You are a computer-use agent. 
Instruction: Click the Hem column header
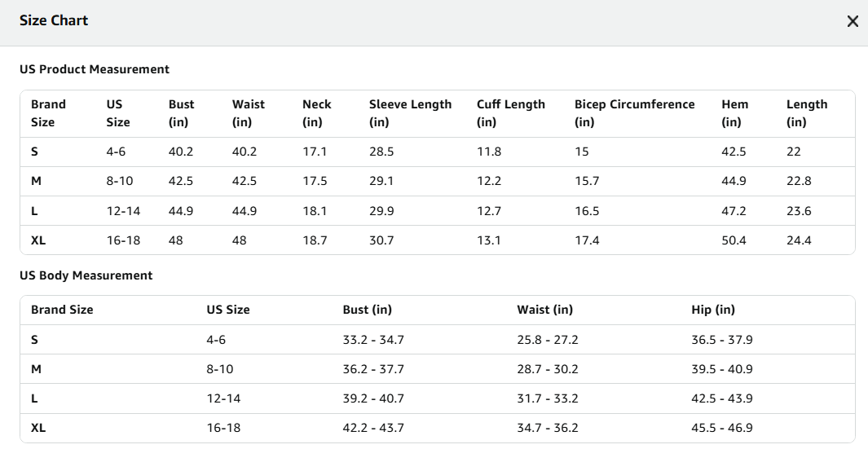tap(734, 113)
